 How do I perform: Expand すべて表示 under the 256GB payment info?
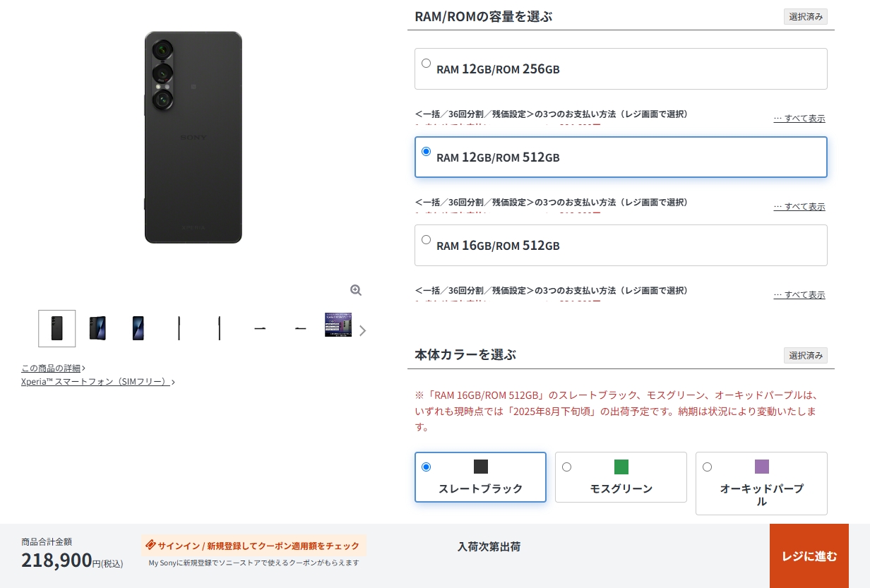(x=799, y=119)
